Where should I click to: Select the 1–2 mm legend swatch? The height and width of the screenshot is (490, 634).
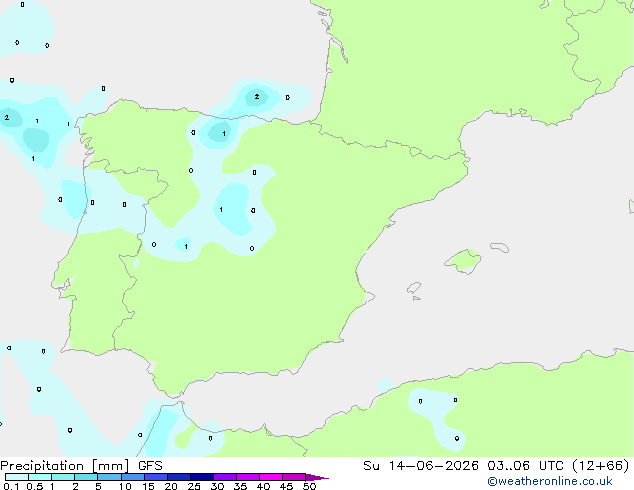63,477
